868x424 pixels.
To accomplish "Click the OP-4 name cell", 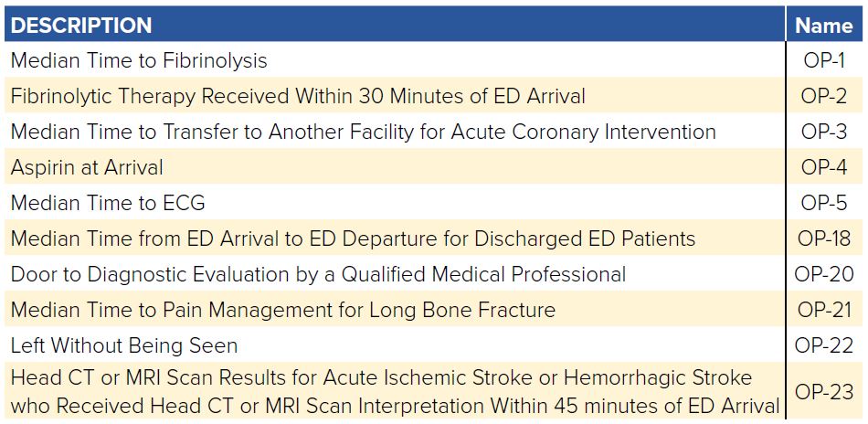I will coord(824,167).
